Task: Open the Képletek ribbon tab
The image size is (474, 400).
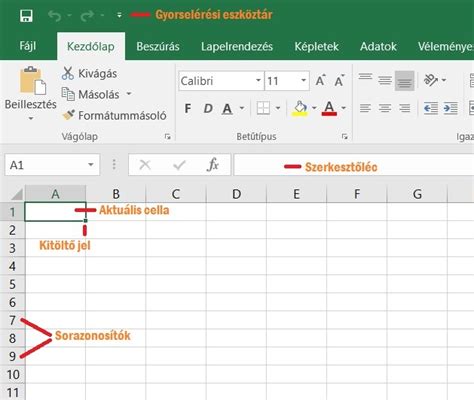Action: tap(316, 46)
